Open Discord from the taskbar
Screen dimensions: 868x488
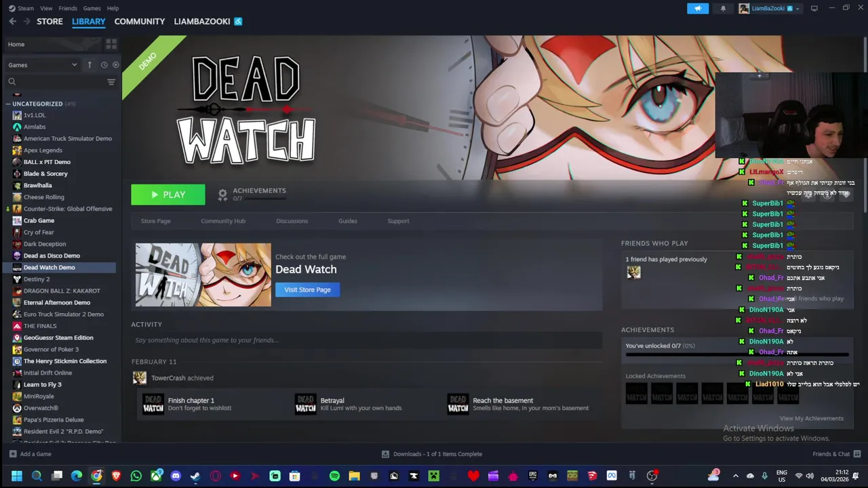pos(176,476)
